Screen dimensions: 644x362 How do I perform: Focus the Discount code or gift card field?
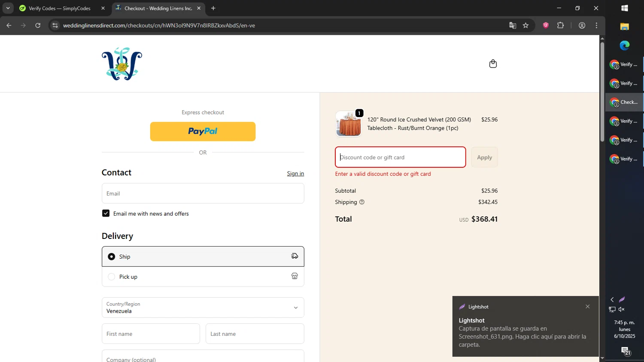pos(401,157)
